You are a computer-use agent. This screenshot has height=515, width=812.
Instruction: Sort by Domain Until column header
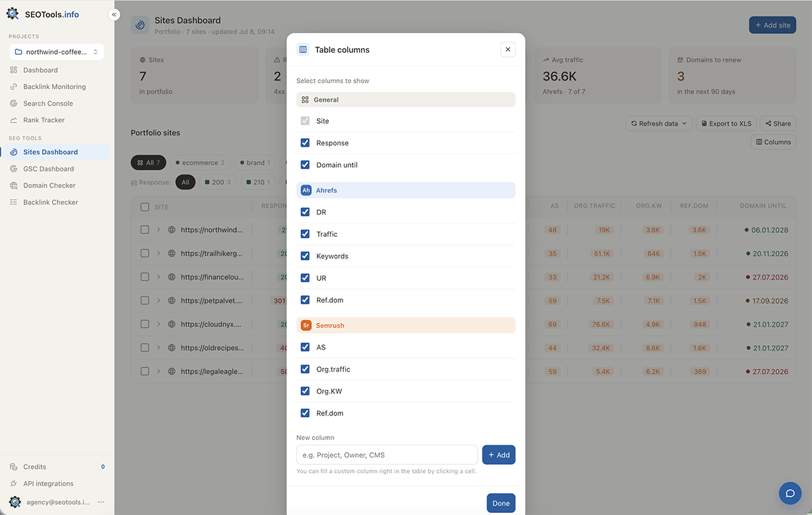pyautogui.click(x=763, y=206)
